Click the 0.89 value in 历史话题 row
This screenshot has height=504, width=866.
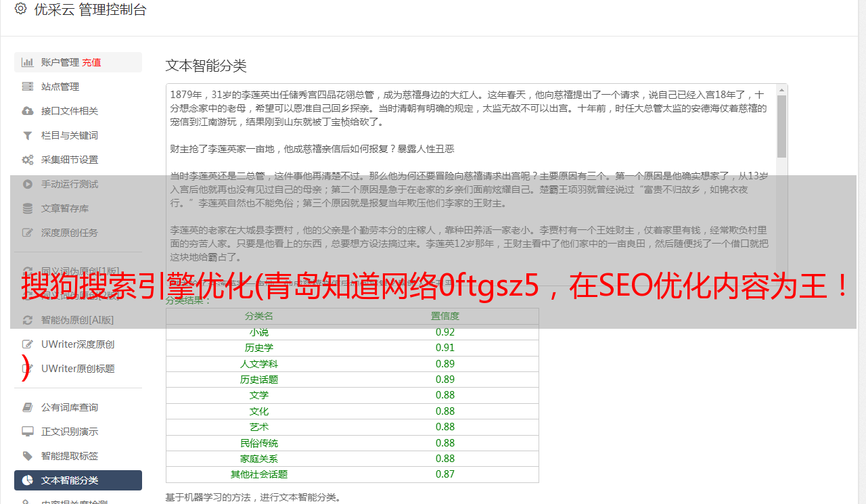coord(445,380)
